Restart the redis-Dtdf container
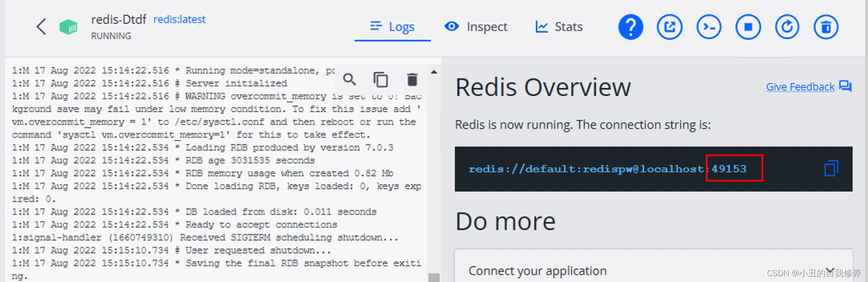The image size is (868, 282). 787,27
